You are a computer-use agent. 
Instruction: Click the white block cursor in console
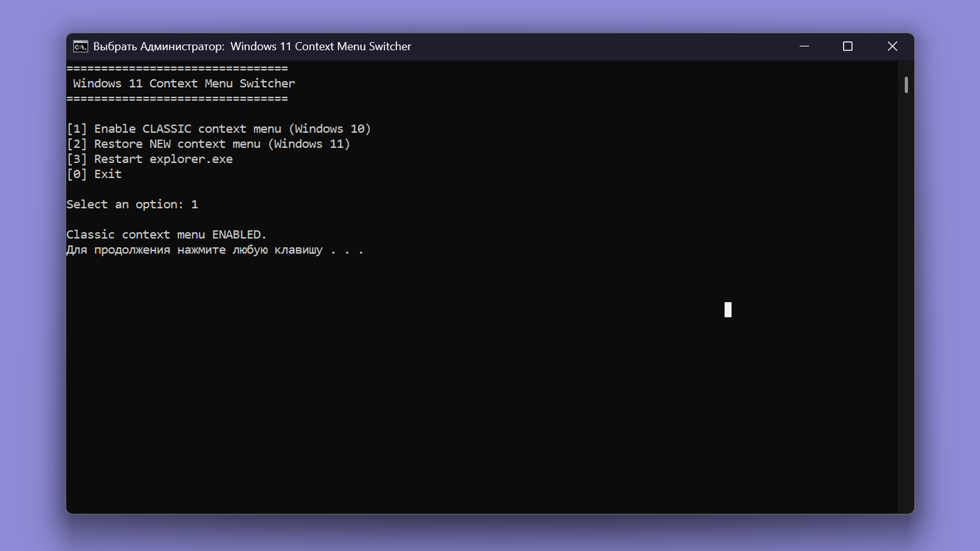point(728,310)
